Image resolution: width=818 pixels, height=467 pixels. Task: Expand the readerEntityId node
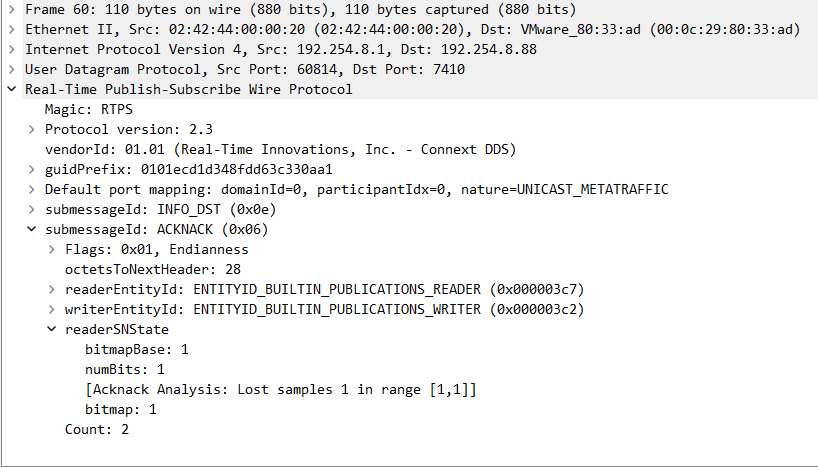[x=52, y=289]
